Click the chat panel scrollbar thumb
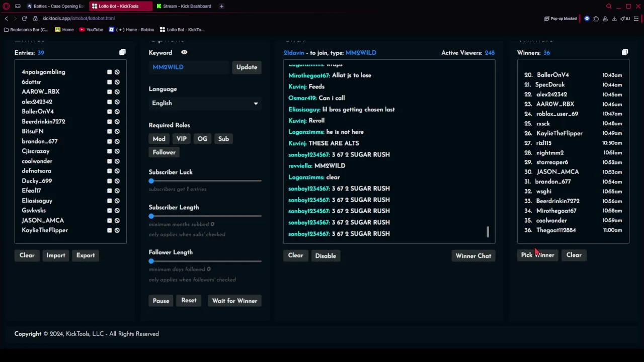The width and height of the screenshot is (644, 362). pos(488,232)
